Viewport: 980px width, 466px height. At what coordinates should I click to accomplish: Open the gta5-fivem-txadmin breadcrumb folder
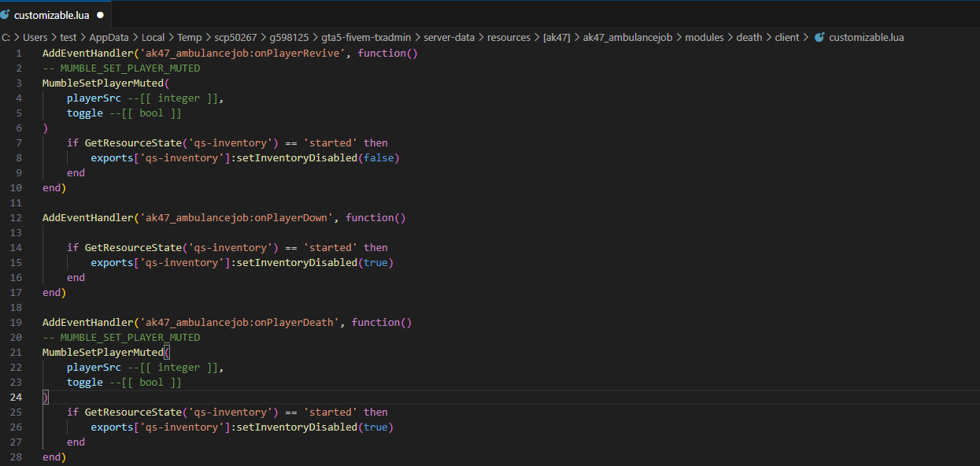[x=366, y=37]
